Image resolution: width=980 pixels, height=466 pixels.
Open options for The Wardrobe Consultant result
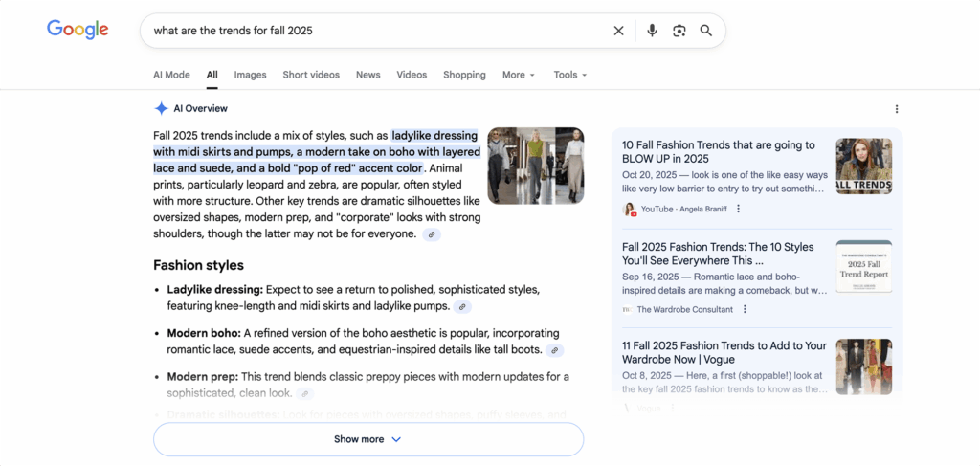(745, 309)
